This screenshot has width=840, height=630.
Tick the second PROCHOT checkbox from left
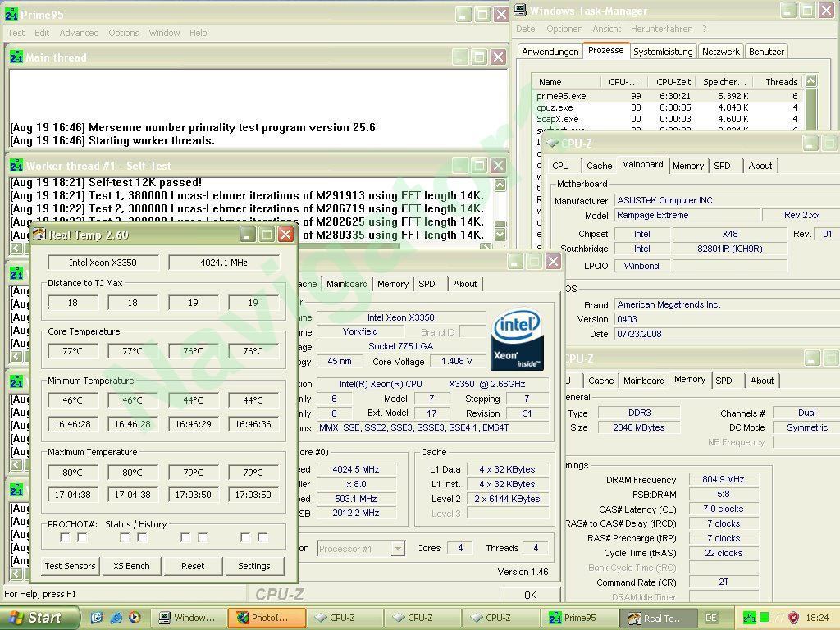tap(82, 537)
